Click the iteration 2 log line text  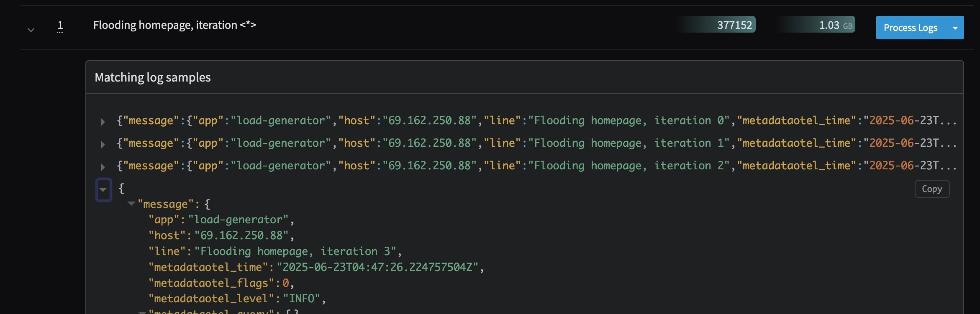coord(536,166)
